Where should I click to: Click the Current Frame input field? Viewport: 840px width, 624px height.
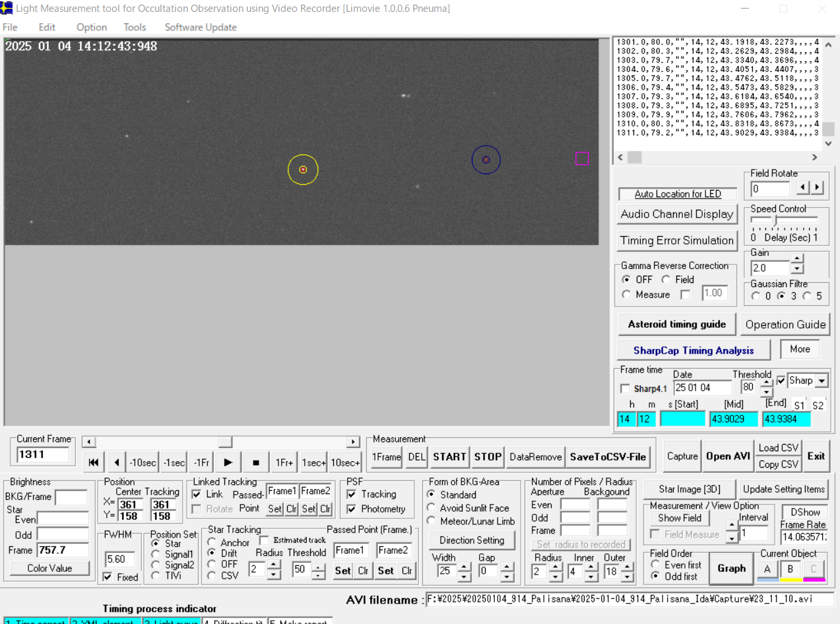pyautogui.click(x=43, y=454)
